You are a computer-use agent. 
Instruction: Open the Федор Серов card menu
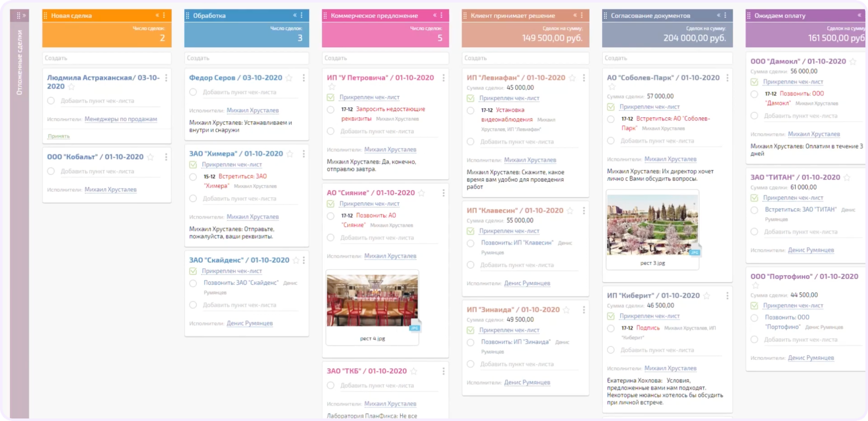[x=304, y=78]
